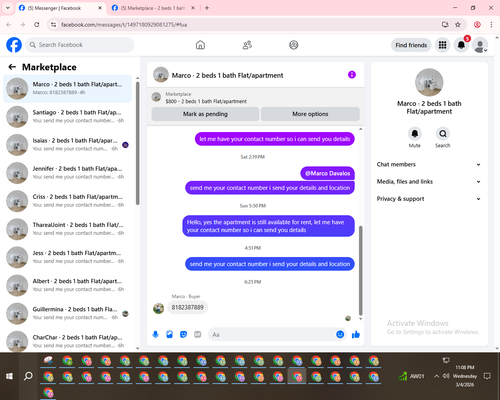Open the Notifications bell icon
The image size is (500, 400).
(x=461, y=45)
